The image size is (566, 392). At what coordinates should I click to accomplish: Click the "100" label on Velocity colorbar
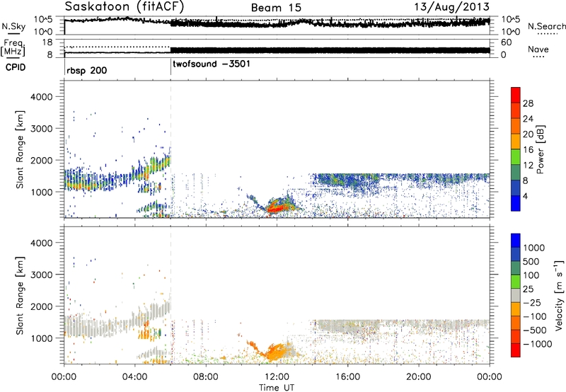point(531,275)
